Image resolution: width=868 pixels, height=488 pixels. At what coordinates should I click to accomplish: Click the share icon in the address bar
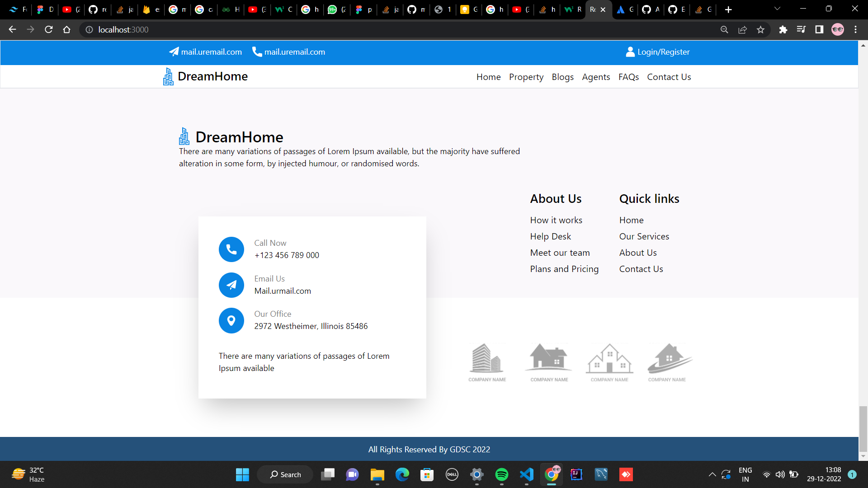tap(743, 29)
